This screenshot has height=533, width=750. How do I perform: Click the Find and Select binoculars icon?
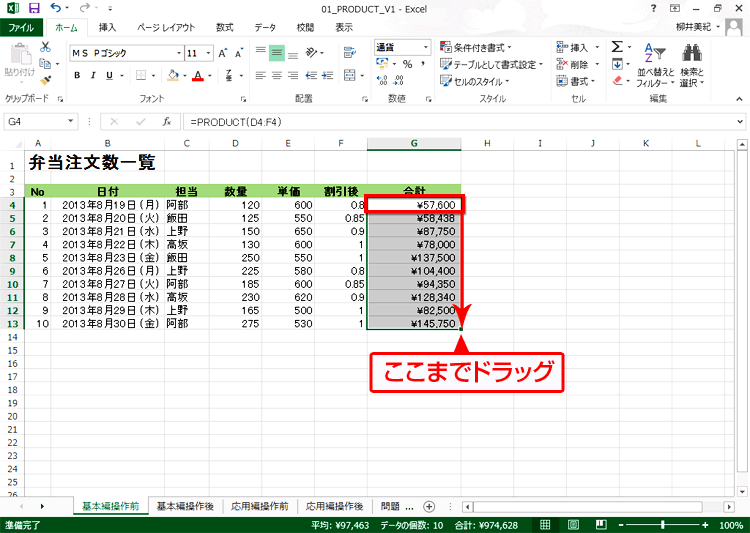pyautogui.click(x=692, y=53)
